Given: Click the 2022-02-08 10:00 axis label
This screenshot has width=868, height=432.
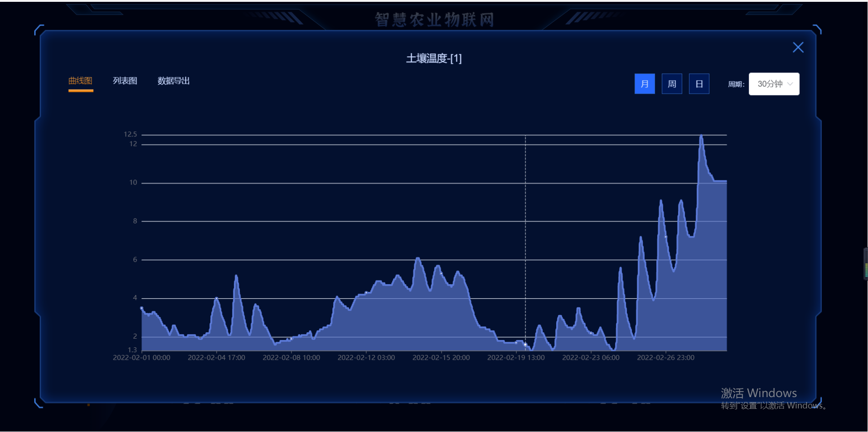Looking at the screenshot, I should pyautogui.click(x=291, y=358).
